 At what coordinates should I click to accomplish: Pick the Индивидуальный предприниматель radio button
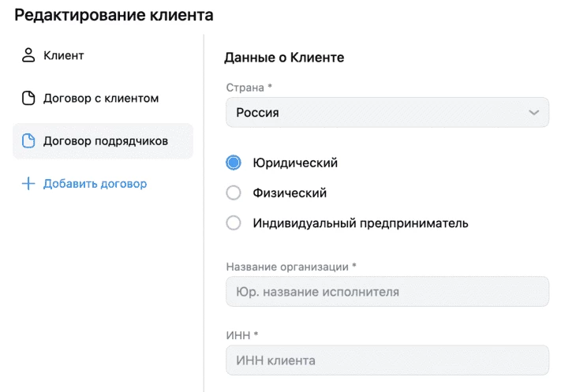pos(234,222)
